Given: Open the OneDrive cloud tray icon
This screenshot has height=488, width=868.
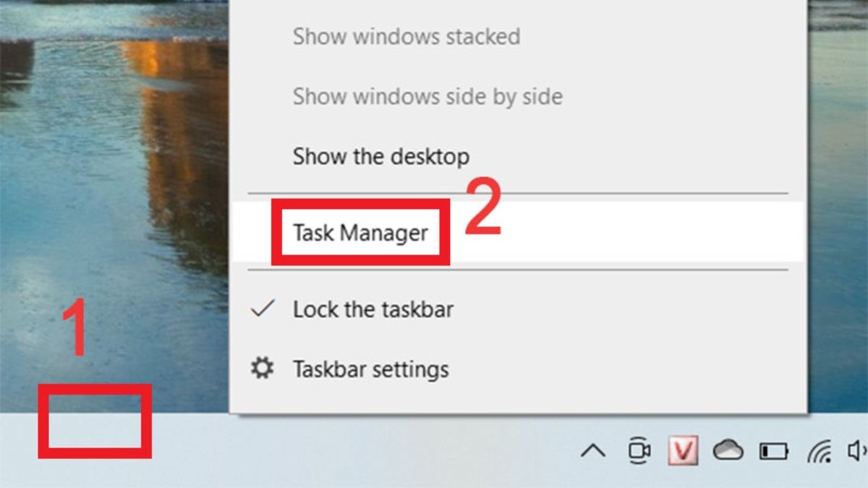Looking at the screenshot, I should (728, 450).
